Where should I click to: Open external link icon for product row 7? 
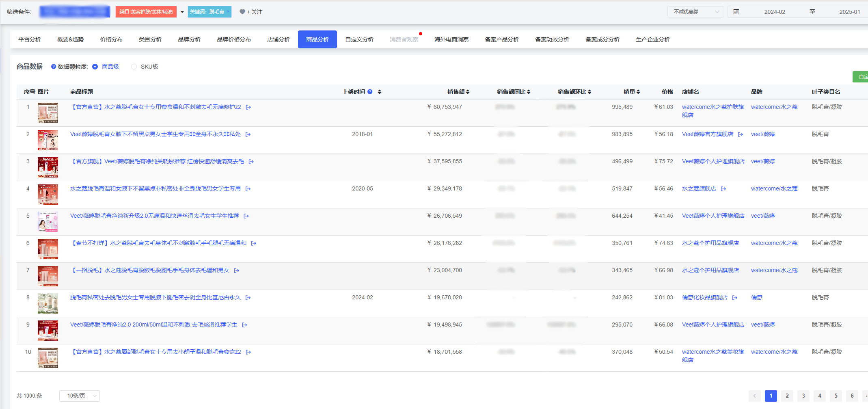click(x=237, y=271)
